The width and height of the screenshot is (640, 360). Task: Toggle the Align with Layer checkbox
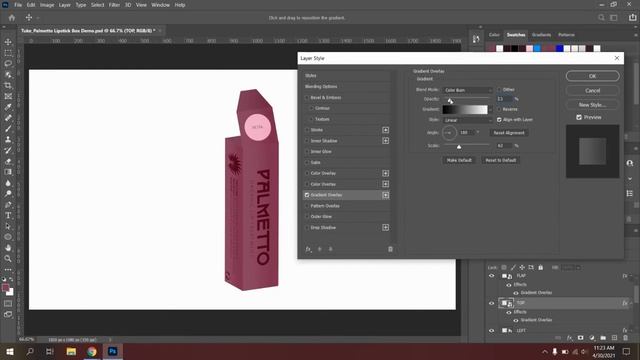(499, 120)
